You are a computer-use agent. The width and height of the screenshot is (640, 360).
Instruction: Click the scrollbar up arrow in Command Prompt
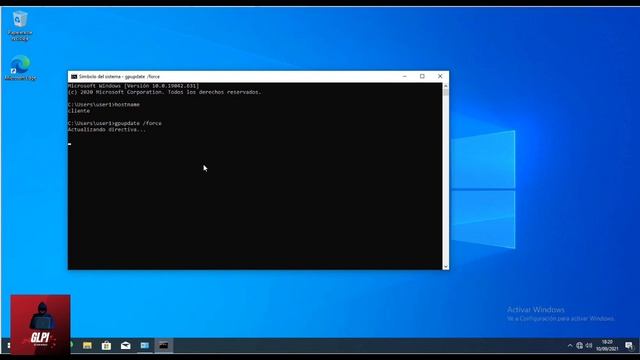pyautogui.click(x=446, y=86)
